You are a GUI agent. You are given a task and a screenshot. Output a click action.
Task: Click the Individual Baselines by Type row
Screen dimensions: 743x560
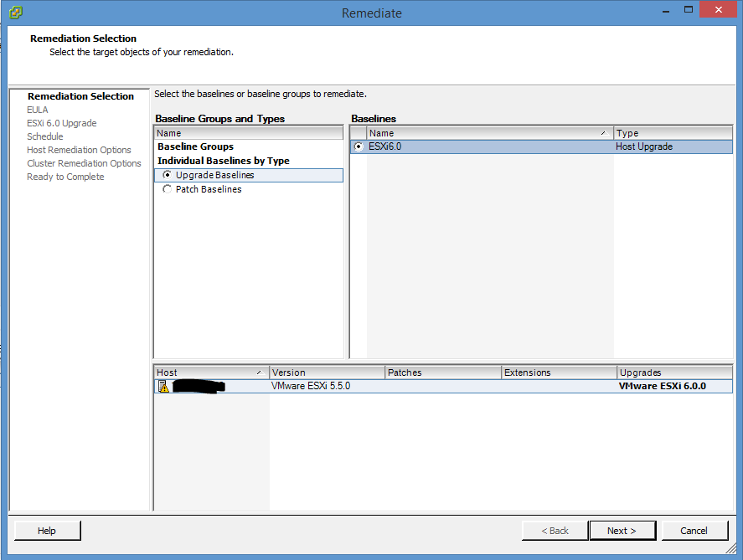[249, 161]
